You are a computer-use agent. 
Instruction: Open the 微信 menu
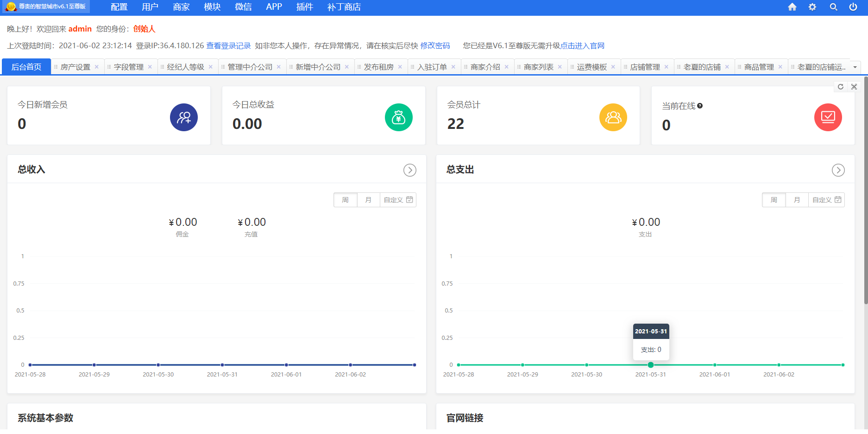point(243,7)
